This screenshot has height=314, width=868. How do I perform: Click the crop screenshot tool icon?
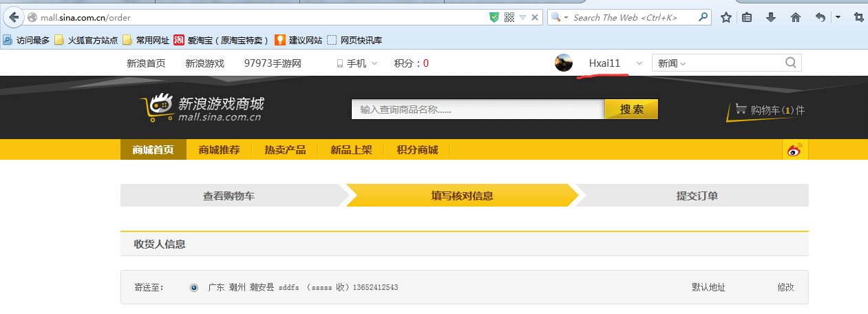click(859, 17)
